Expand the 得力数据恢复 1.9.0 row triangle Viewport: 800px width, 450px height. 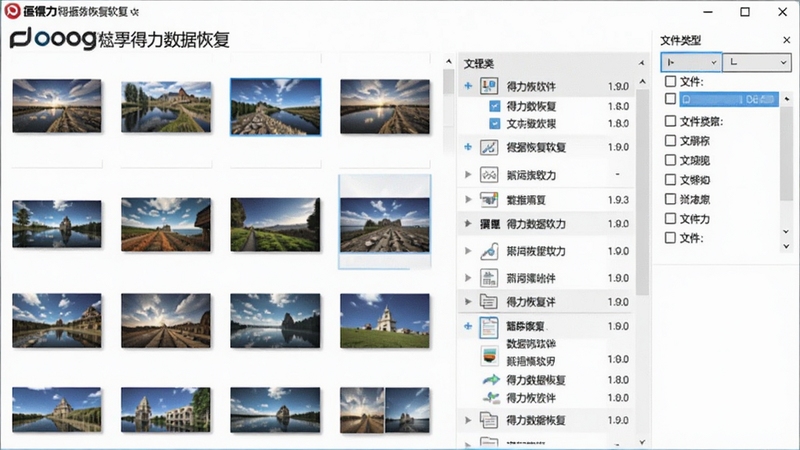(x=468, y=420)
